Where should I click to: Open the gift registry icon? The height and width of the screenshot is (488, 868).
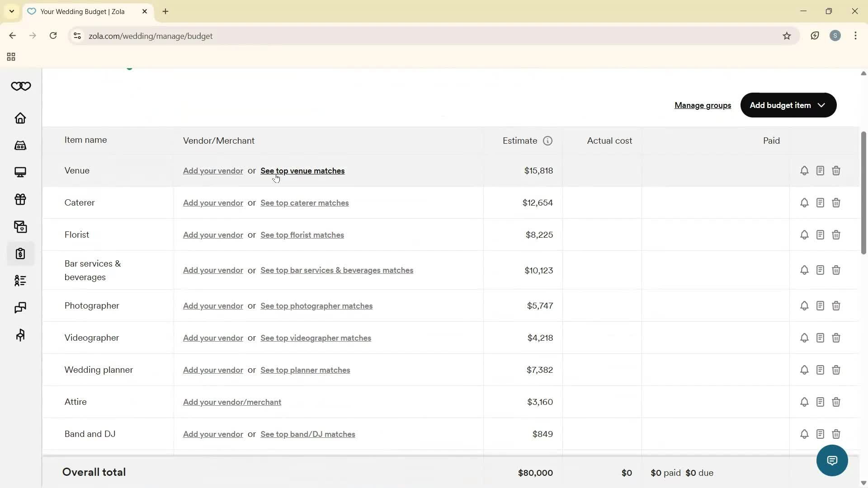(20, 199)
